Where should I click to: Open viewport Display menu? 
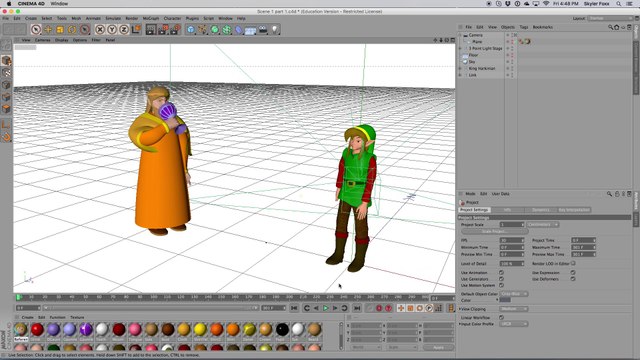coord(62,40)
